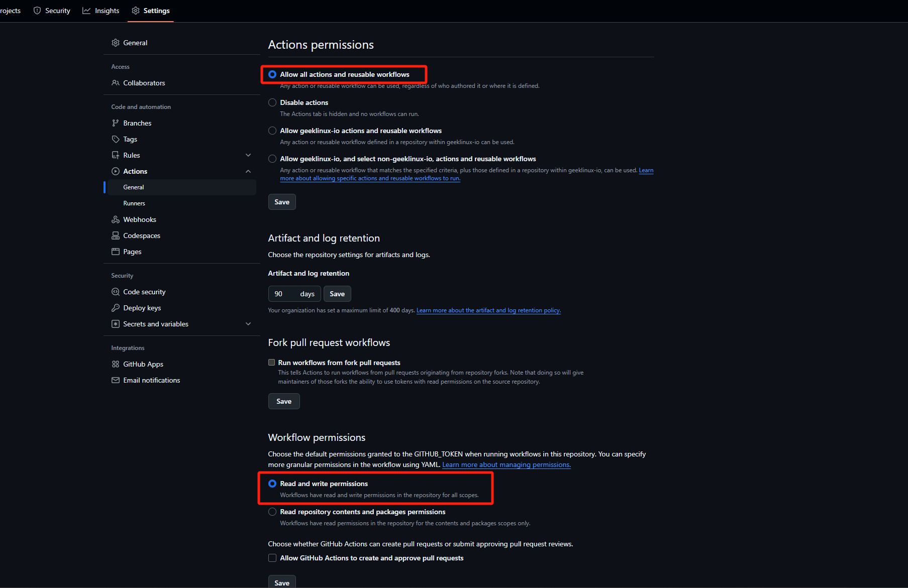
Task: Save the artifact and log retention days
Action: pos(337,294)
